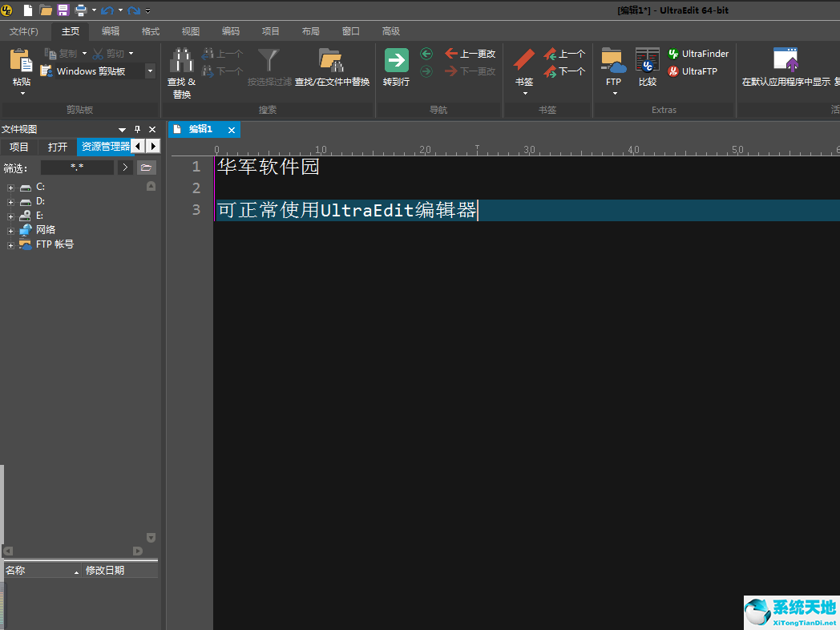Click the Undo arrow icon
840x630 pixels.
[107, 10]
